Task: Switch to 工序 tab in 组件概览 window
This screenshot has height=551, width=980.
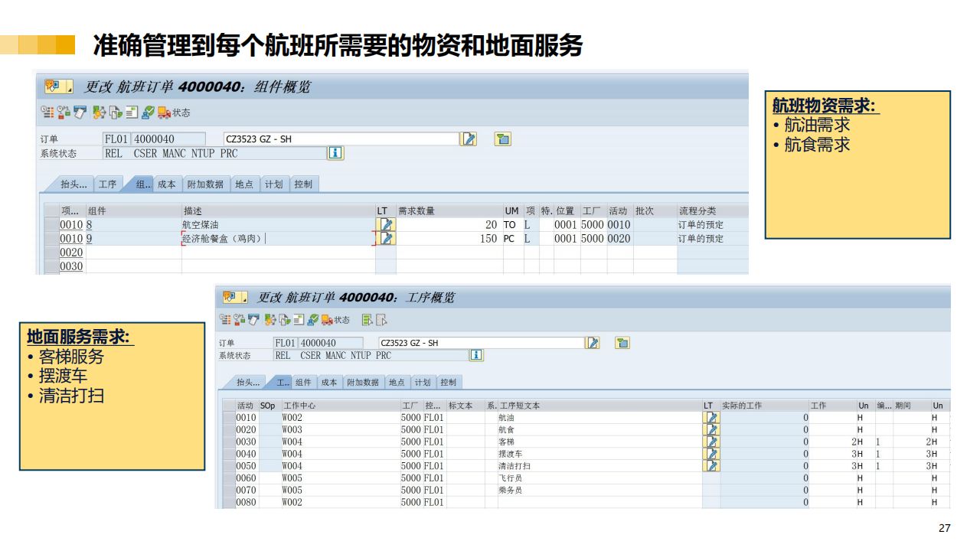Action: tap(107, 184)
